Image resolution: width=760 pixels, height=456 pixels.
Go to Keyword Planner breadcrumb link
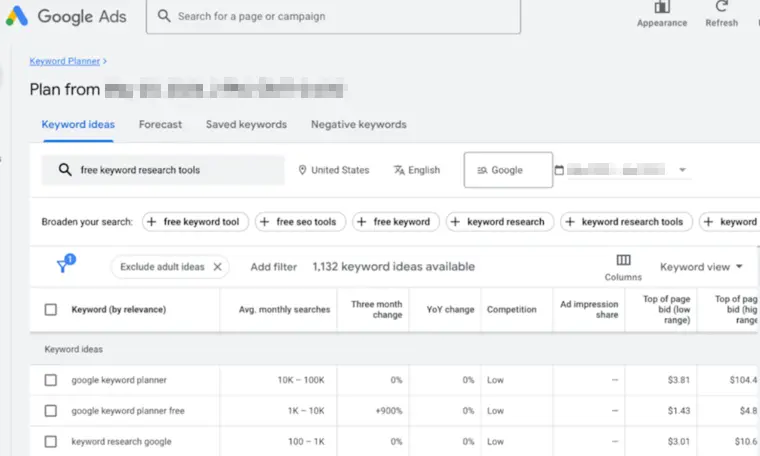point(64,61)
